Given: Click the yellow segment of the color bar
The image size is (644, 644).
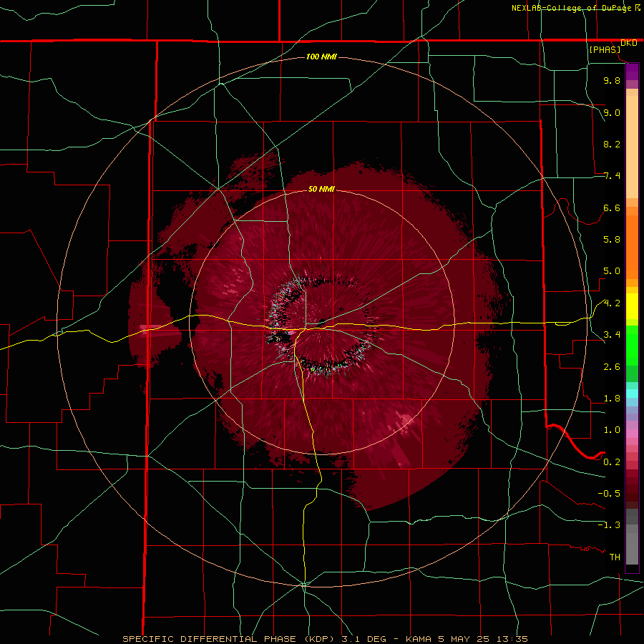Looking at the screenshot, I should pos(632,306).
